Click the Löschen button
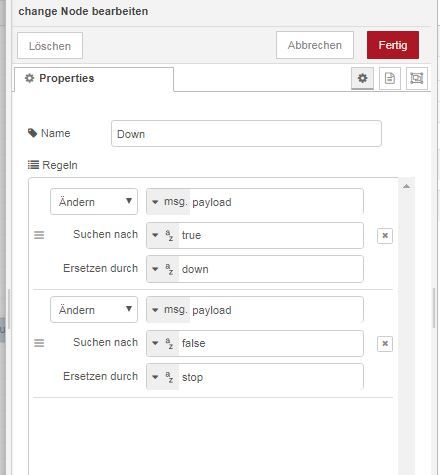440x475 pixels. [50, 46]
